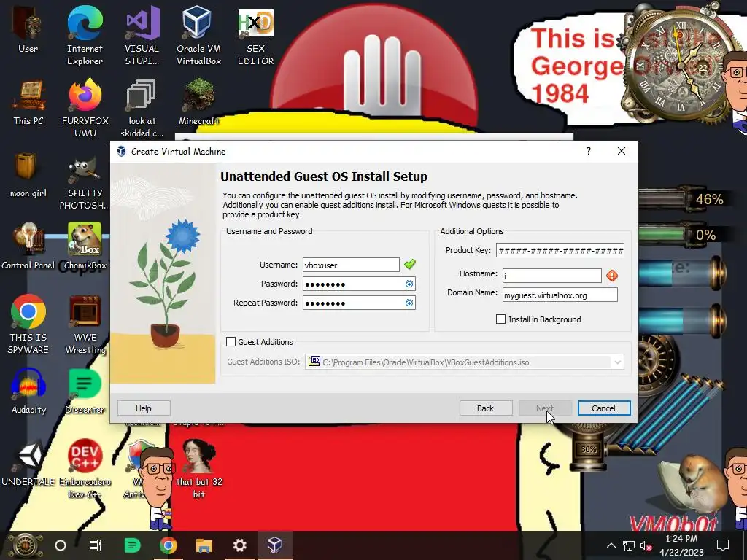Open the User desktop icon
The image size is (747, 560).
coord(28,29)
